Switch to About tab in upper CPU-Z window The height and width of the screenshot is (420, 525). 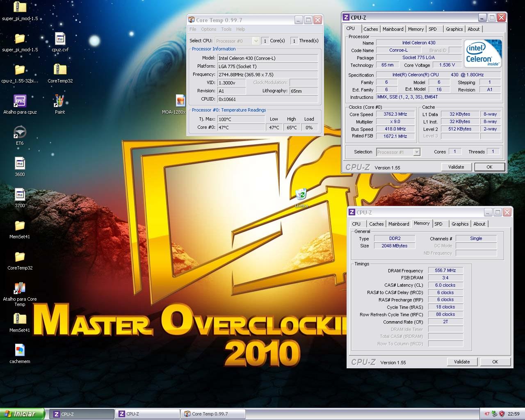(x=473, y=29)
